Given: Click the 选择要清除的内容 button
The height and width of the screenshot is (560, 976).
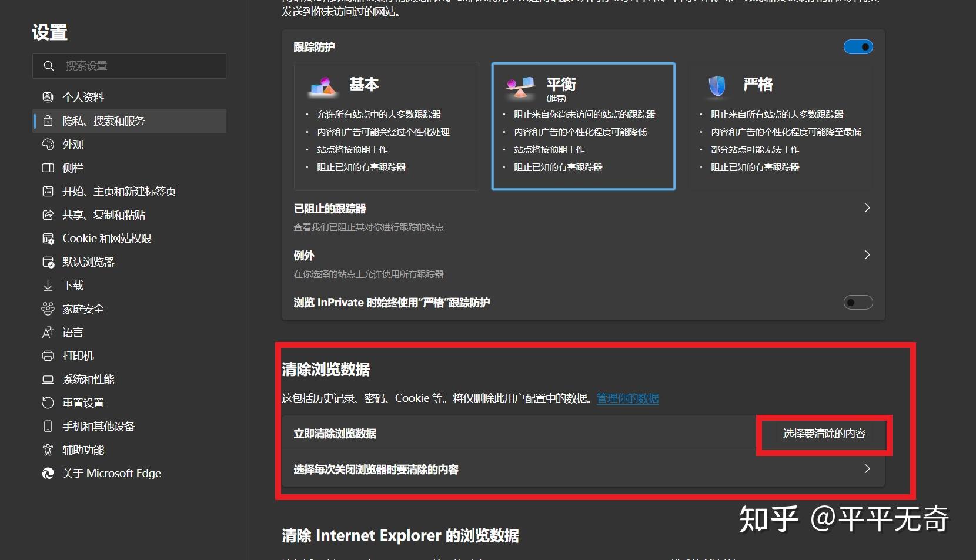Looking at the screenshot, I should 824,435.
